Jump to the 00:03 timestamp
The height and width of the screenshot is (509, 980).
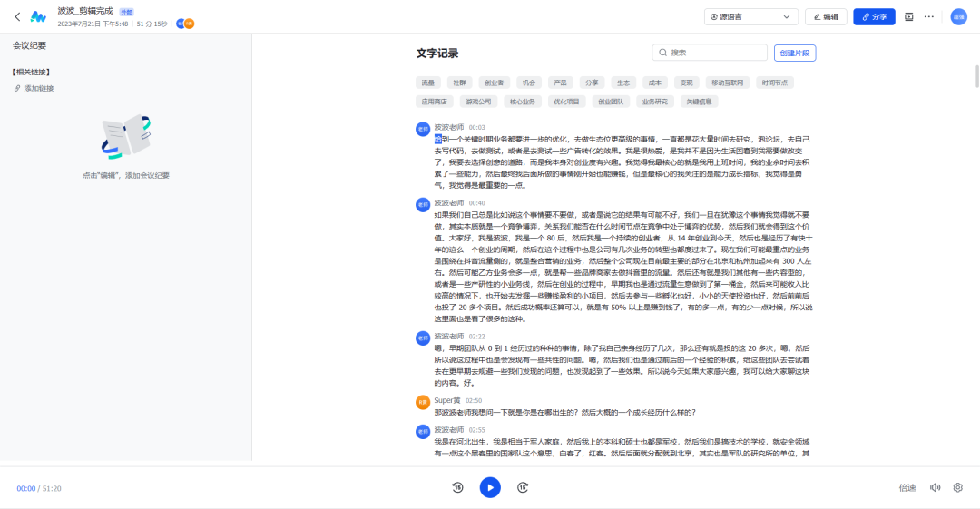point(477,128)
